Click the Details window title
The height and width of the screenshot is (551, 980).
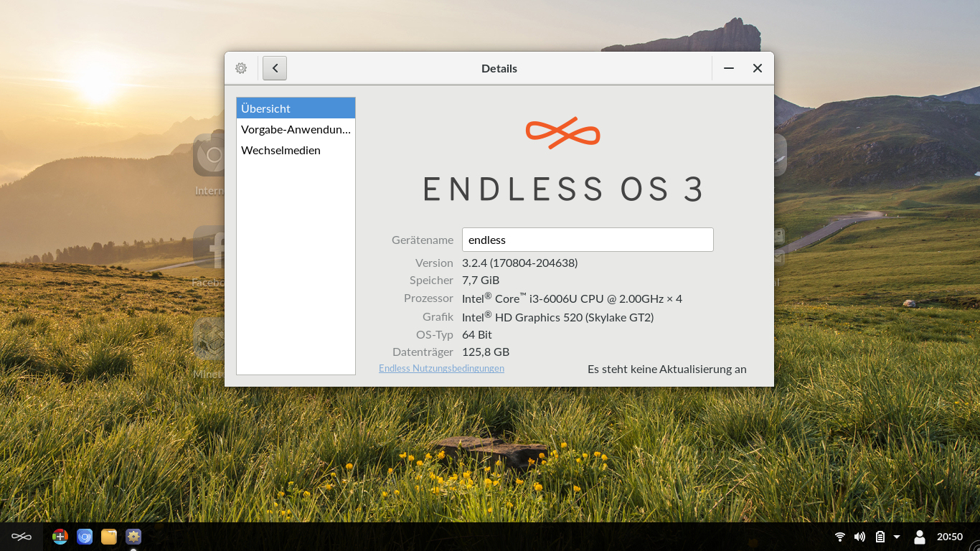point(499,68)
